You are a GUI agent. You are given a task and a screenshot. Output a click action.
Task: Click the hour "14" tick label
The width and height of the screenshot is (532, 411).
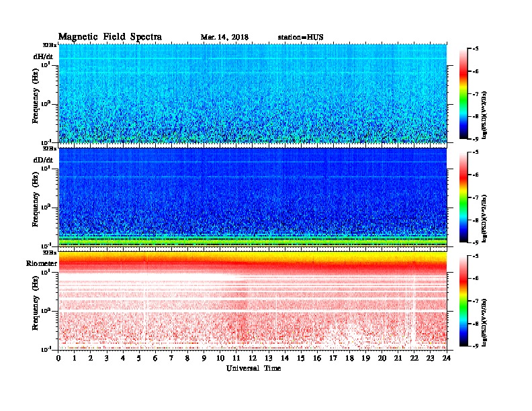pos(285,359)
